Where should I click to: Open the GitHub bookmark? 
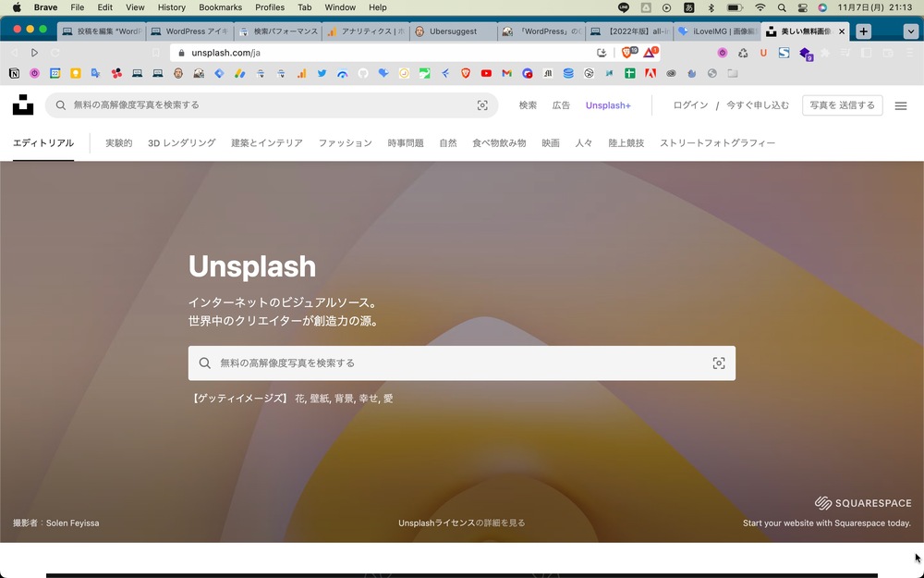(363, 74)
